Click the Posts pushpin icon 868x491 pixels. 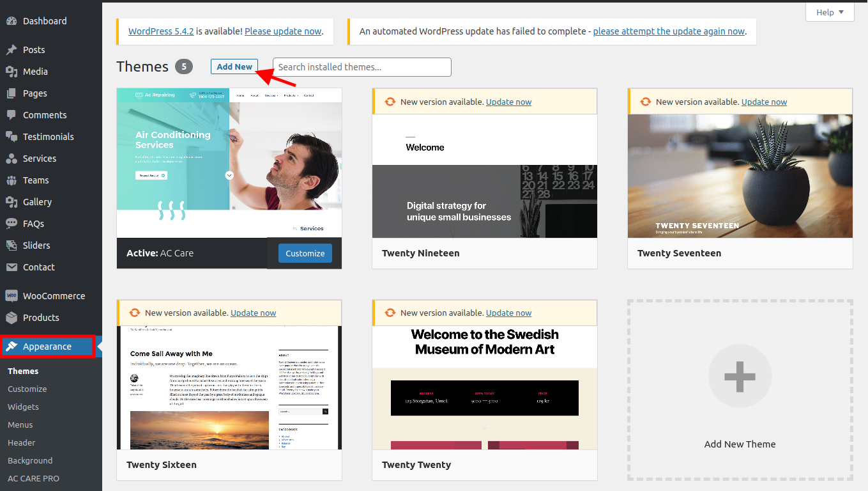coord(11,50)
